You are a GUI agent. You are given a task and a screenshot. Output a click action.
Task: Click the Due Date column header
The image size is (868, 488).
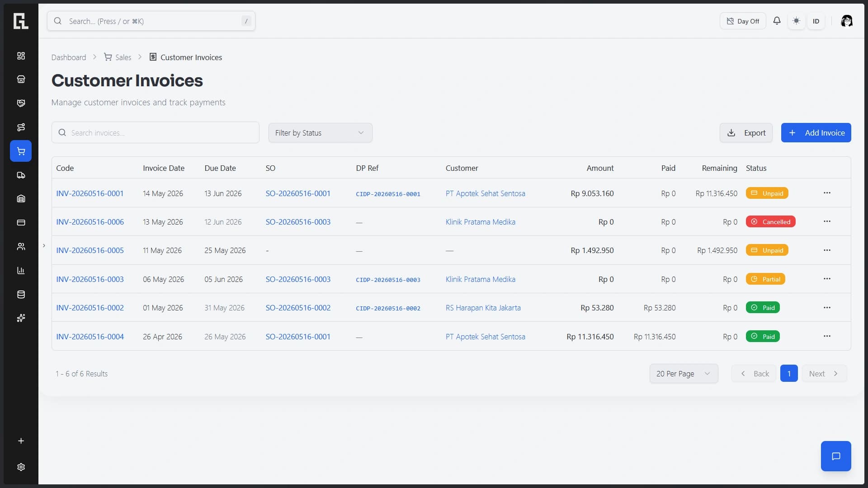click(x=220, y=168)
